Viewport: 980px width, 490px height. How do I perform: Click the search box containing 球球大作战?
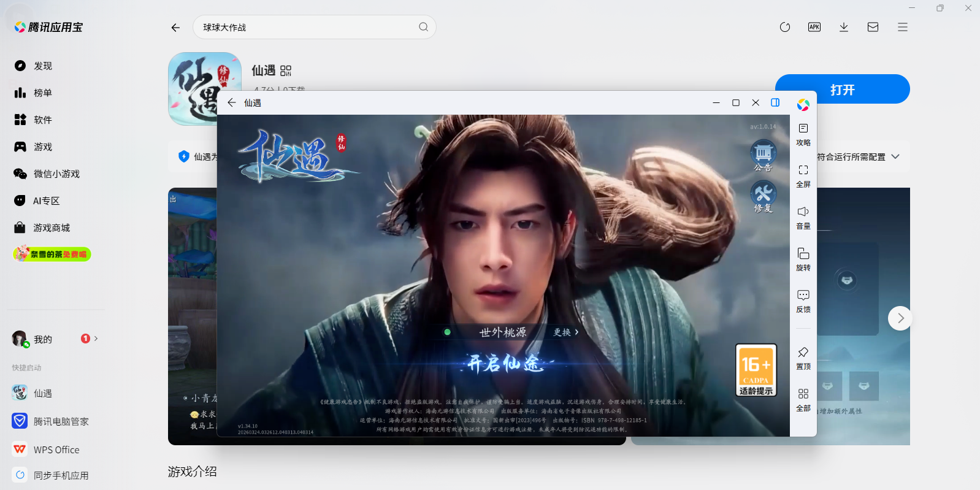(307, 27)
